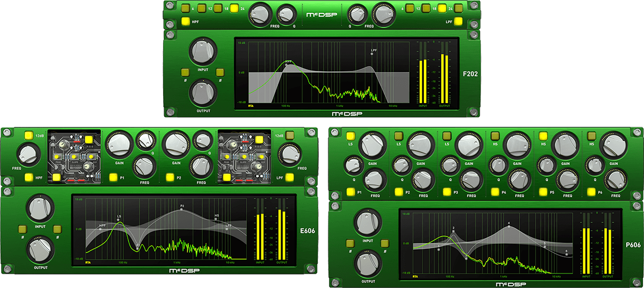Click node 4 in the P606 graph
Image resolution: width=644 pixels, height=288 pixels.
coord(508,226)
